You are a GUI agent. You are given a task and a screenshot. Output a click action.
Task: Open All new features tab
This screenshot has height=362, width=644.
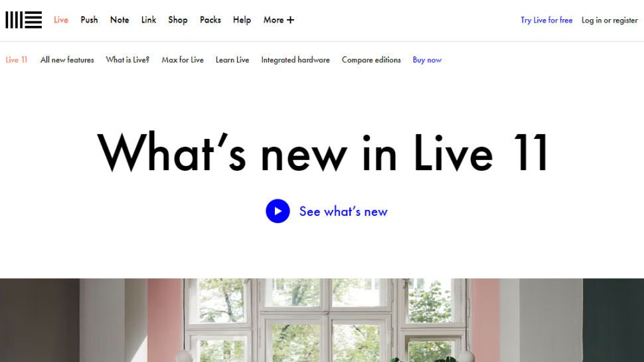click(67, 60)
